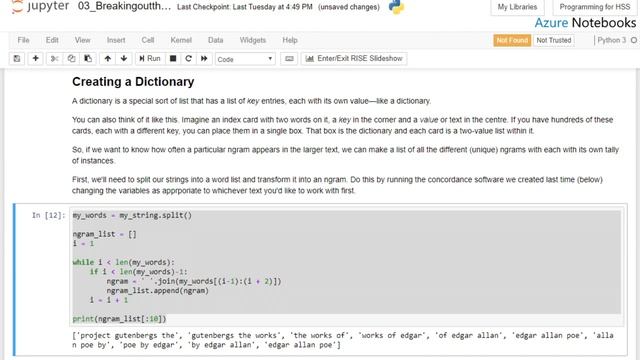This screenshot has height=360, width=640.
Task: Paste cells below icon
Action: pos(88,58)
